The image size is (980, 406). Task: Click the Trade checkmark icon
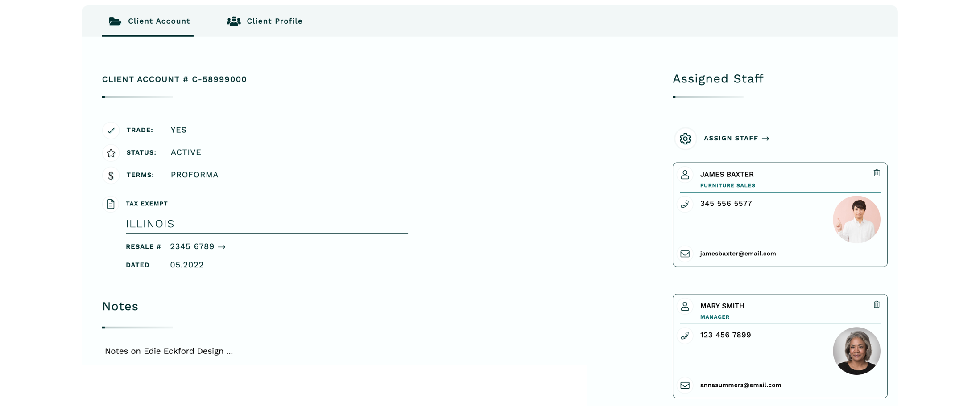[111, 131]
